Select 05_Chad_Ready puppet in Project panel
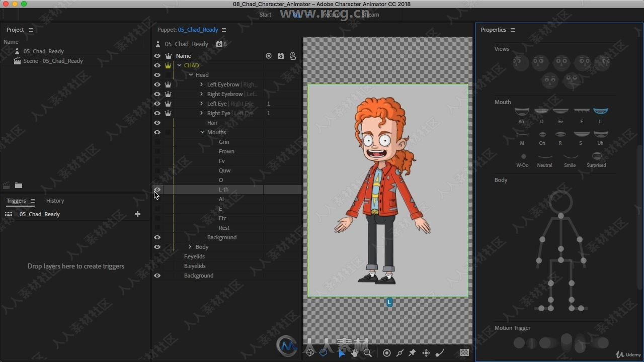The image size is (644, 362). pyautogui.click(x=43, y=51)
